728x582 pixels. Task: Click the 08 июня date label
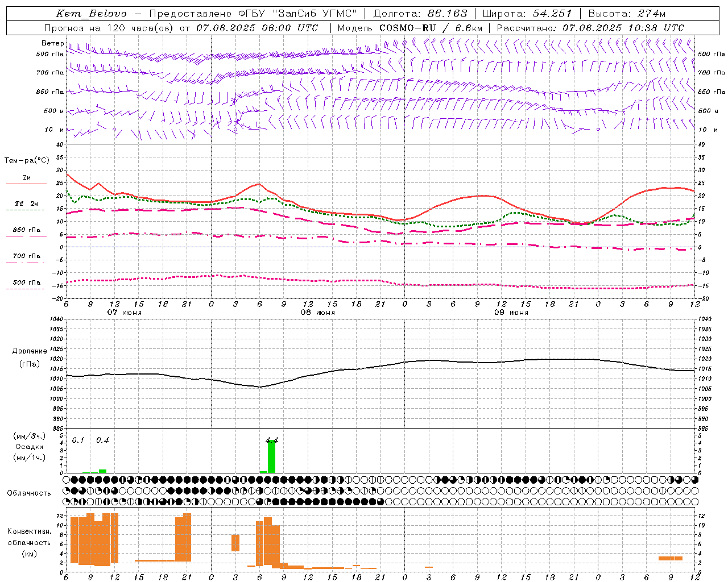coord(318,313)
